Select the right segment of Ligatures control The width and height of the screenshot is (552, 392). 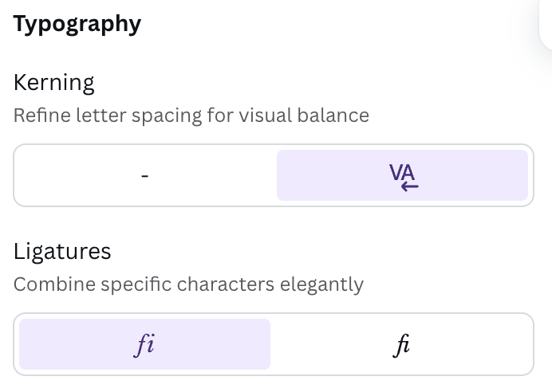pos(402,344)
